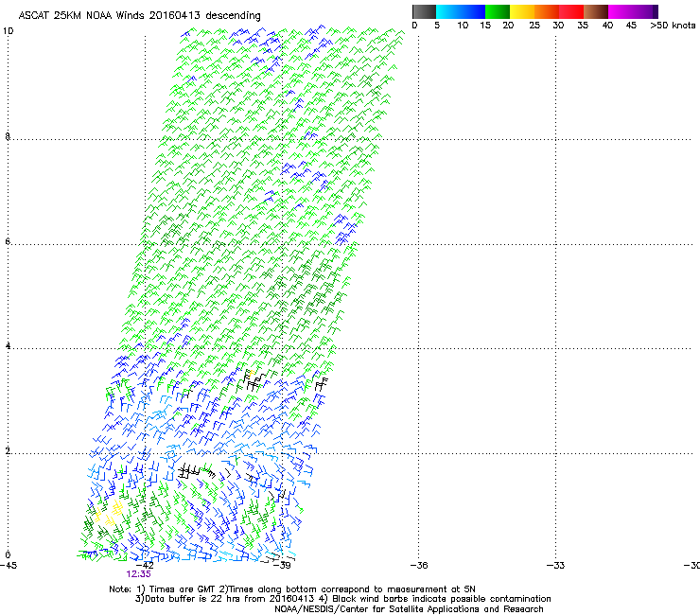Click the '>50 knots' legend label
Viewport: 700px width, 615px height.
tap(673, 25)
